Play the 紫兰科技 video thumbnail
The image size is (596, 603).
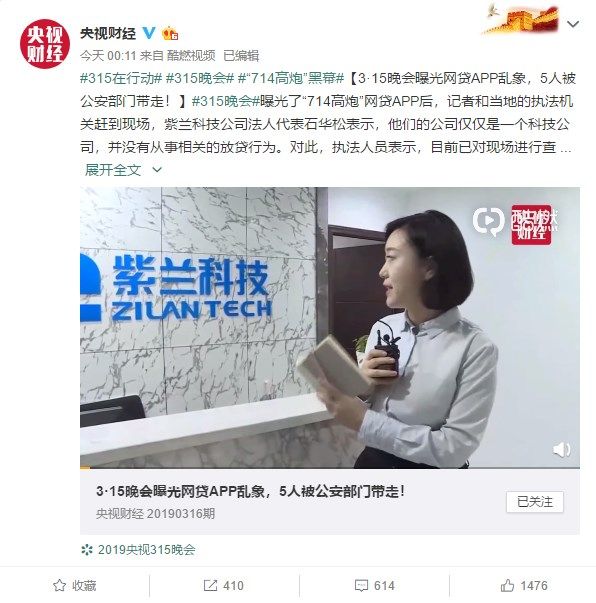(x=330, y=327)
